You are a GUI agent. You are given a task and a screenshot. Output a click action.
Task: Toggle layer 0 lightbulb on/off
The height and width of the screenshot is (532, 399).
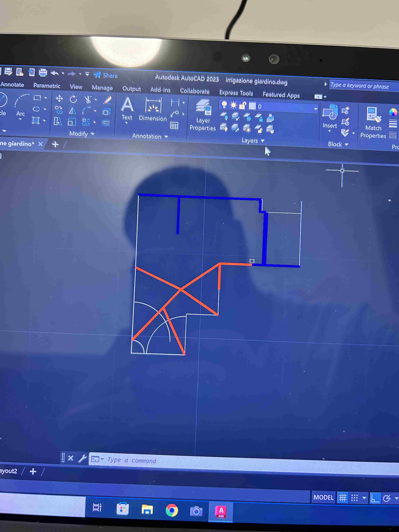click(x=224, y=105)
